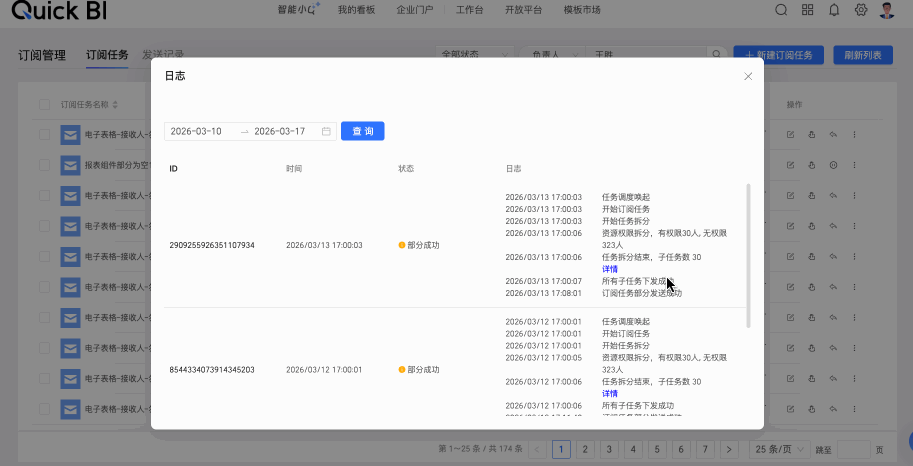
Task: Open the search icon in top bar
Action: [781, 10]
